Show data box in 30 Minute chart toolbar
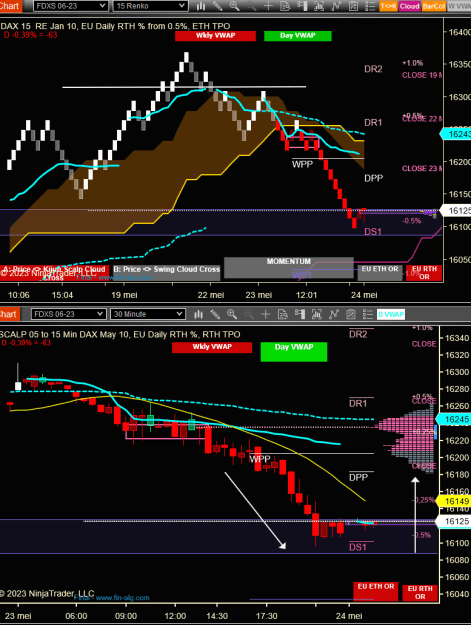This screenshot has width=471, height=625. 283,314
